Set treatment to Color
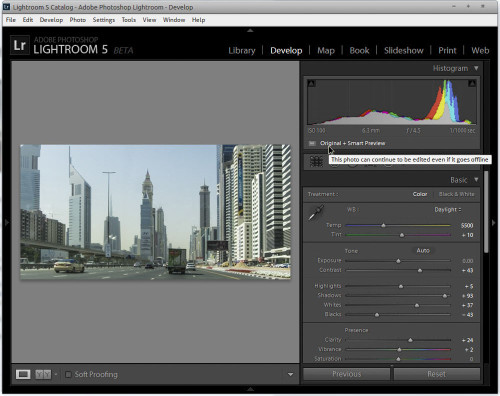The height and width of the screenshot is (396, 500). click(420, 194)
